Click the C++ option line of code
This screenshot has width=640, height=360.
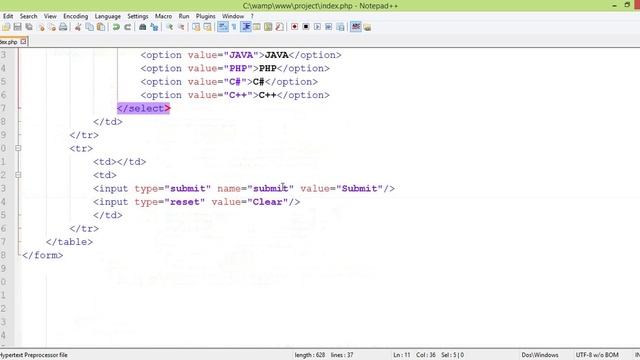pos(235,95)
